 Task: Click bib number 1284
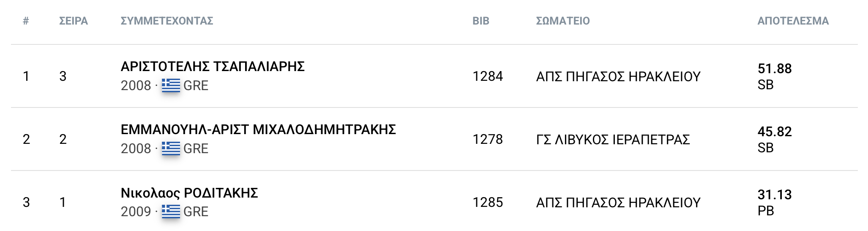(488, 76)
